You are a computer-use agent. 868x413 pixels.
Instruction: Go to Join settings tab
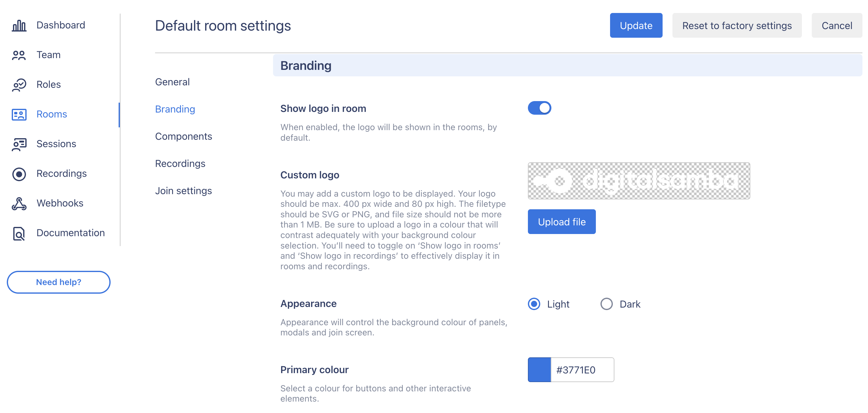(x=183, y=191)
